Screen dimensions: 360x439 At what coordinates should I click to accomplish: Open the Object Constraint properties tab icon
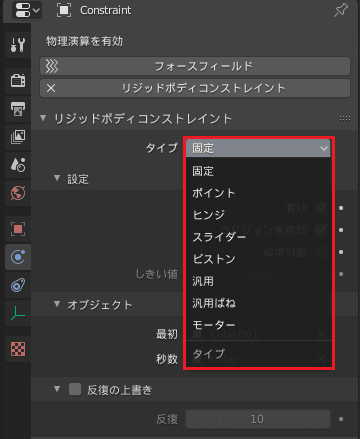coord(18,285)
